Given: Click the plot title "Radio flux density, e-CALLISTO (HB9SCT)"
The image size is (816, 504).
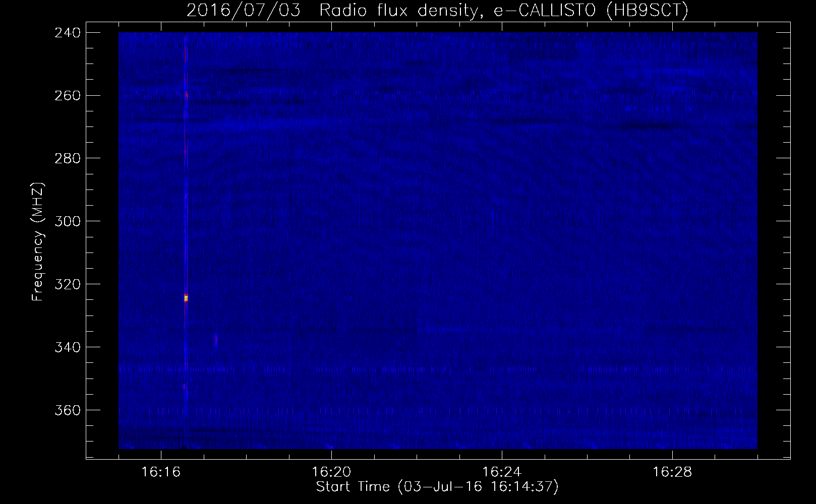Looking at the screenshot, I should tap(504, 11).
